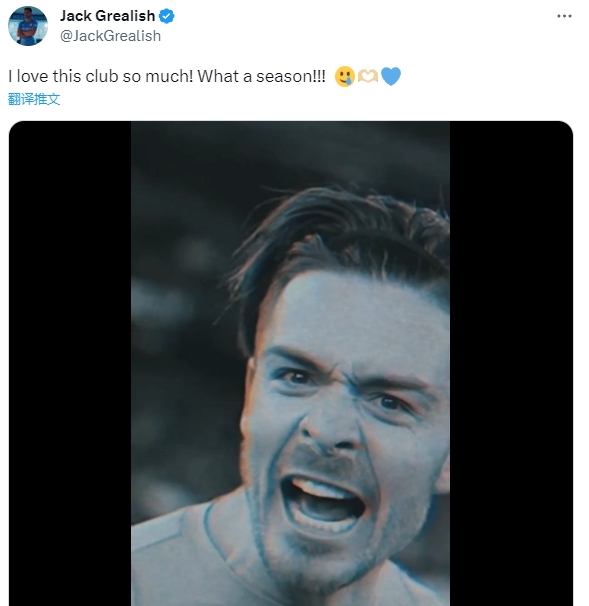Click the right black bar of the video
589x606 pixels.
511,363
